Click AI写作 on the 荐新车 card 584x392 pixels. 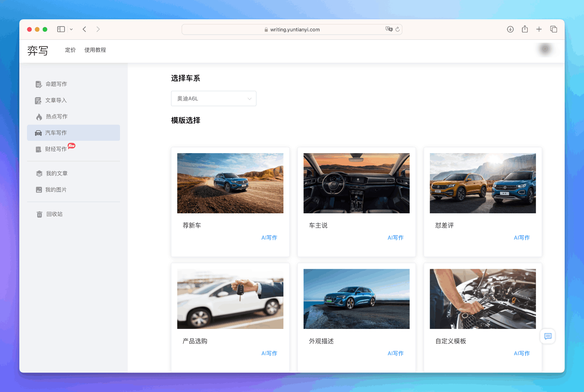[x=269, y=238]
